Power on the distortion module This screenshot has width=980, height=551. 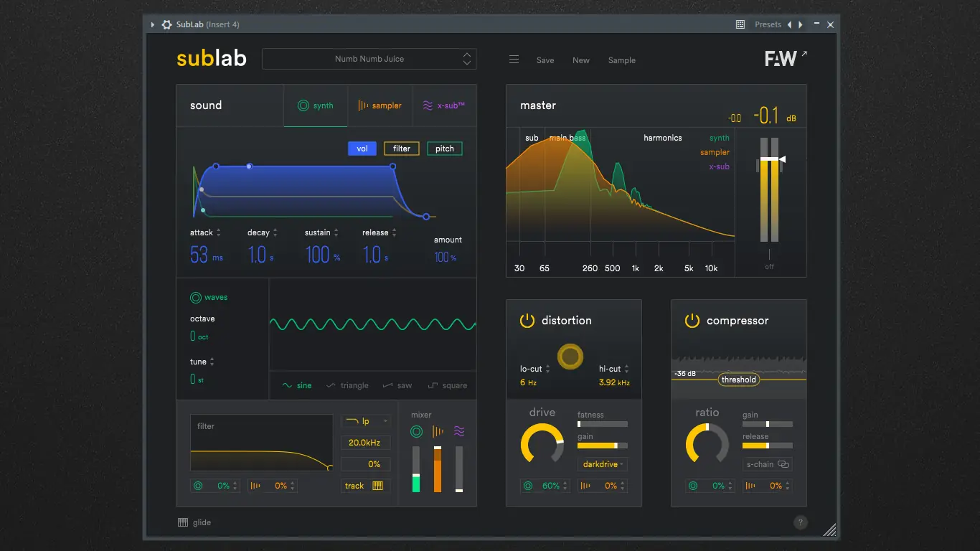[x=527, y=321]
